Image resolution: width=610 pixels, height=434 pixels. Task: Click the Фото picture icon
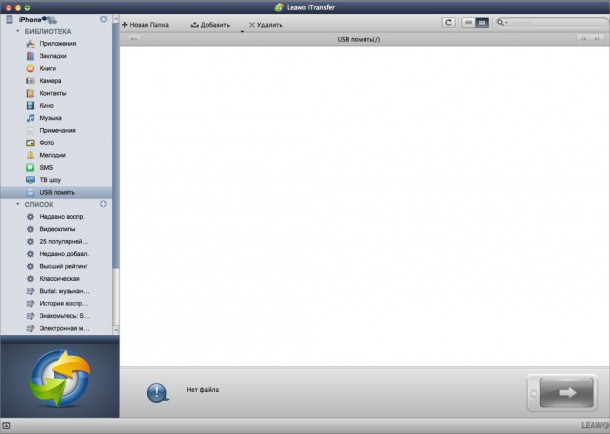[30, 143]
